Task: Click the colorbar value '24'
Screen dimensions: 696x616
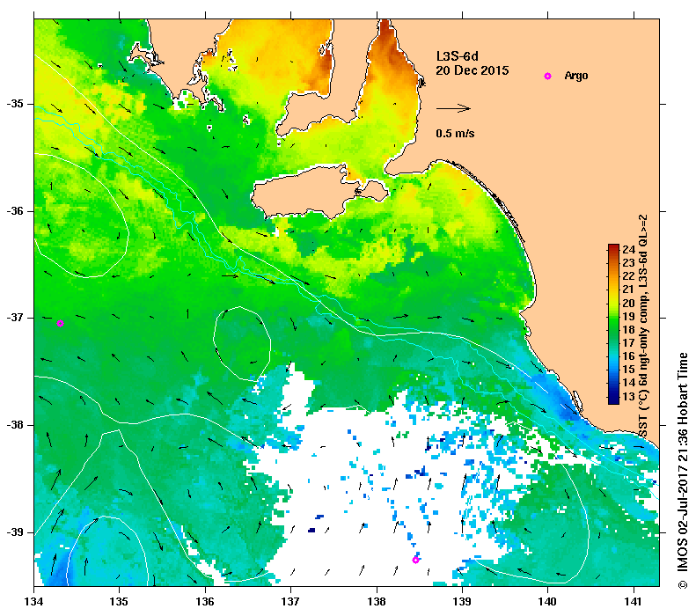Action: point(628,249)
